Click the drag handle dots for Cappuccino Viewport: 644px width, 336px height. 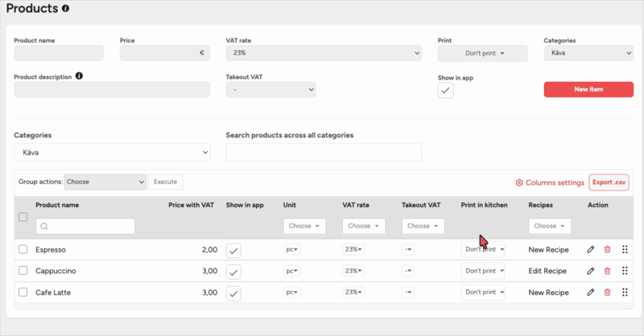[625, 271]
